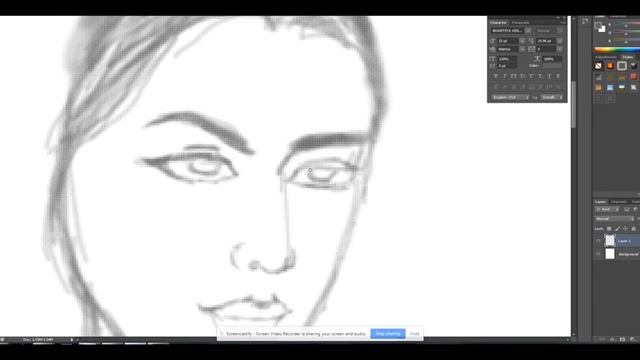Open the layer Kind filter dropdown
This screenshot has height=360, width=640.
(x=607, y=209)
